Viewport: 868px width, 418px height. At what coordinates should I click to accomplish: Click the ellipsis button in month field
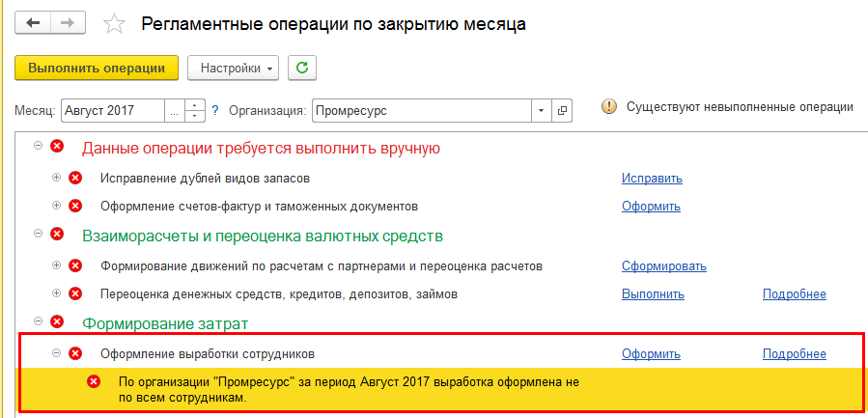(x=175, y=110)
